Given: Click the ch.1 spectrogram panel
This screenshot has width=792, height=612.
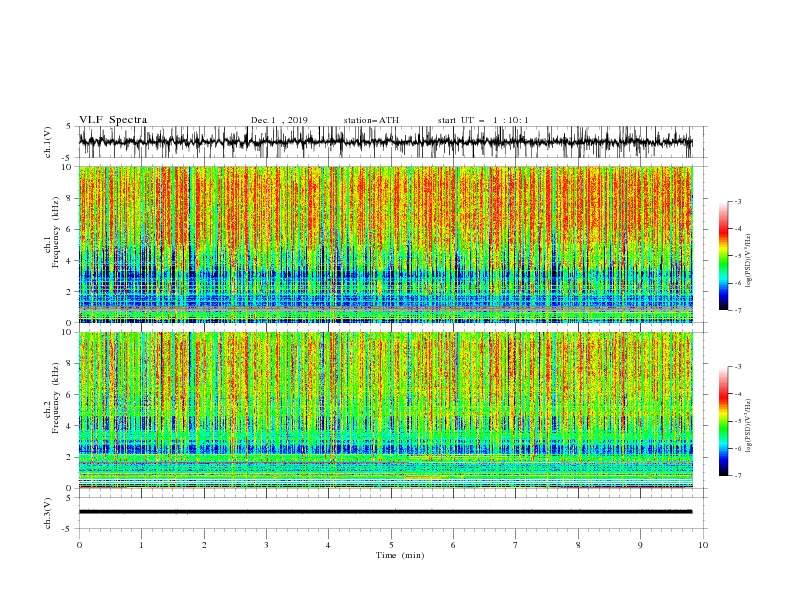Looking at the screenshot, I should tap(385, 244).
